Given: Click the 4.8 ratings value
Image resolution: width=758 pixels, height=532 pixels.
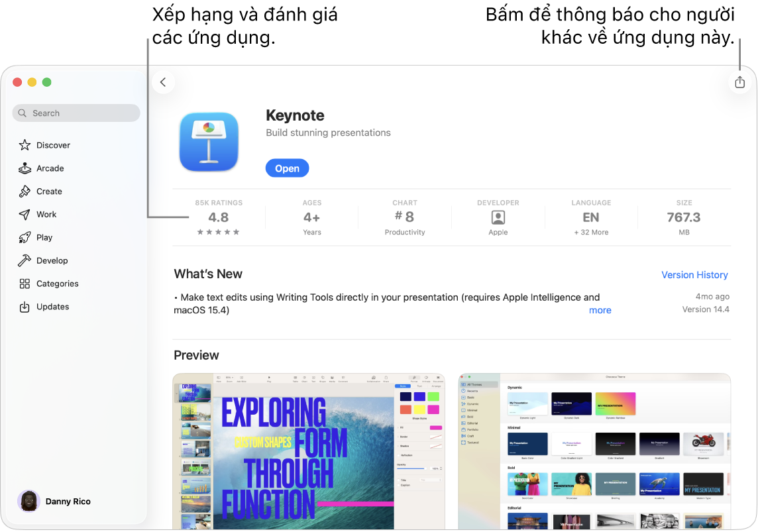Looking at the screenshot, I should tap(219, 217).
